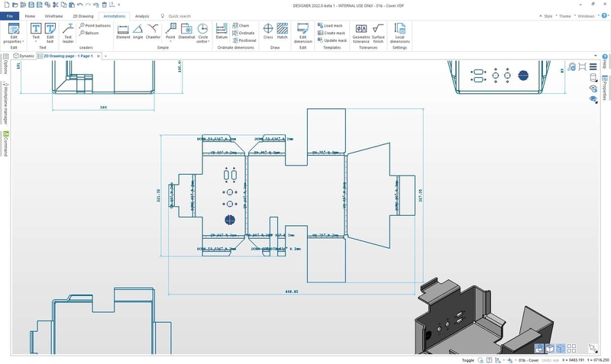Image resolution: width=611 pixels, height=364 pixels.
Task: Open Geometric tolerance tool
Action: click(361, 31)
